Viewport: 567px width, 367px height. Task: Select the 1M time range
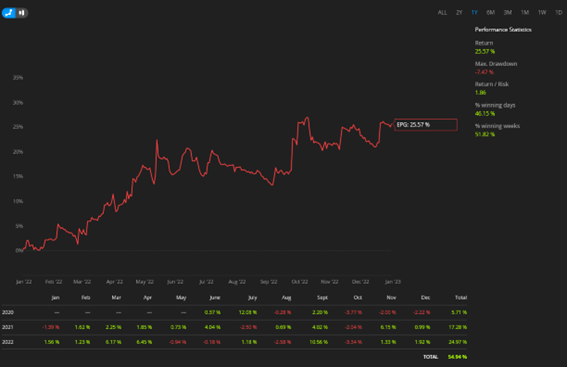point(525,13)
